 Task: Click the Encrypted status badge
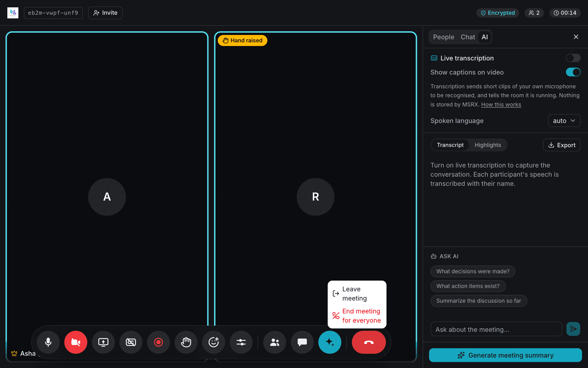pos(498,13)
